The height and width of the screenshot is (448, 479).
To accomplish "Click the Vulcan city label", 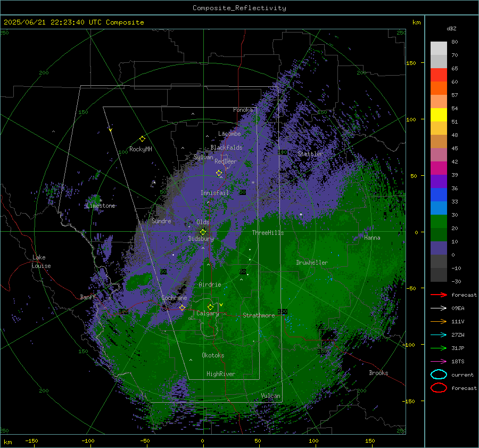I will [x=271, y=396].
